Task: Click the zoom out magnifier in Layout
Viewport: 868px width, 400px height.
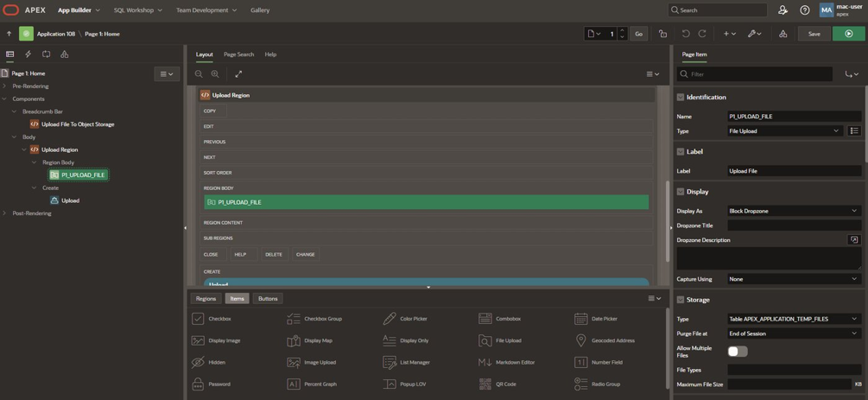Action: (x=199, y=73)
